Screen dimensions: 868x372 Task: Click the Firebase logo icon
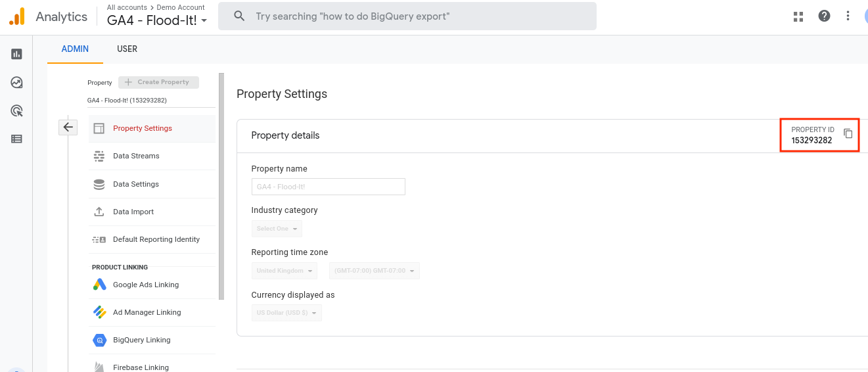[x=99, y=367]
